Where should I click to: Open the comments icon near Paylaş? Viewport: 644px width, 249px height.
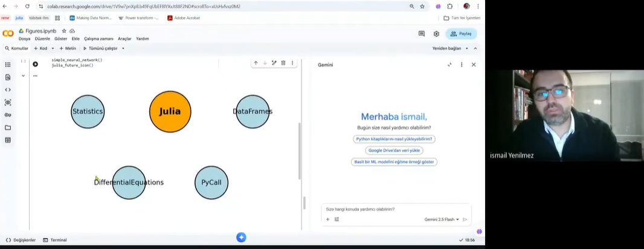point(422,34)
